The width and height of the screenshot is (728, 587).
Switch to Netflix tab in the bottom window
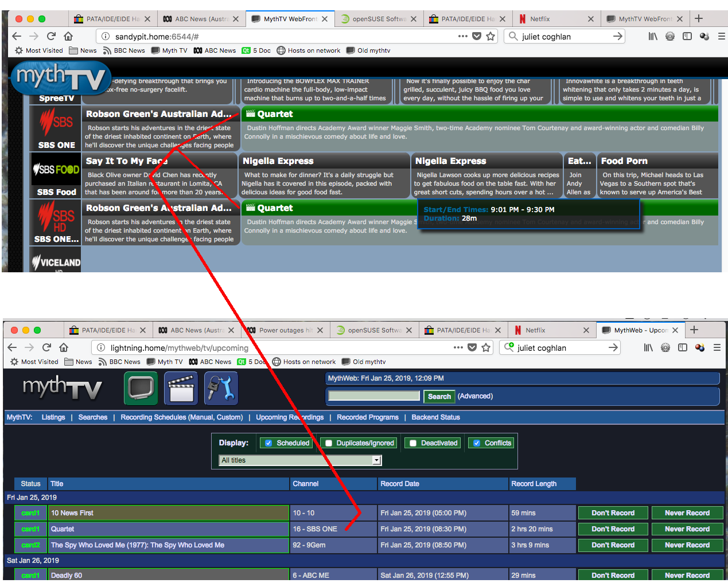[x=551, y=330]
